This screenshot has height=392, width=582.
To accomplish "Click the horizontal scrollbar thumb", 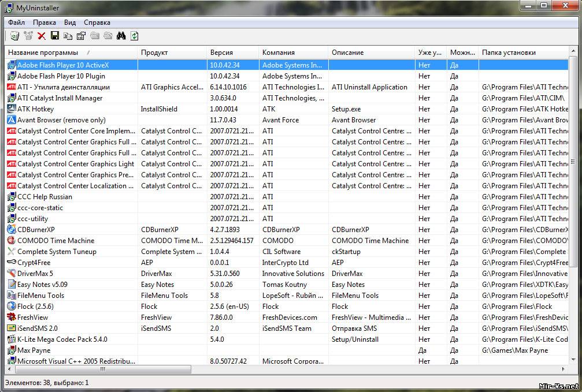I will pos(103,369).
